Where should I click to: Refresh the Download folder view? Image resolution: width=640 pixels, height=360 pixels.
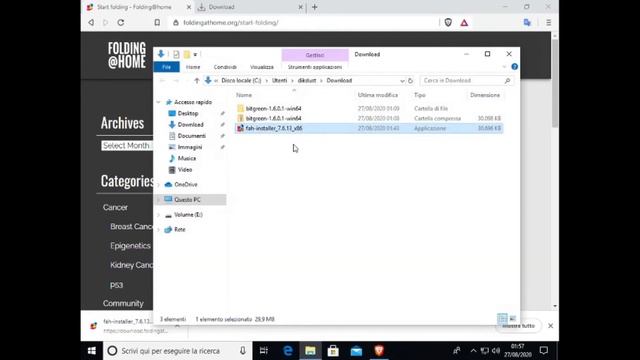tap(410, 80)
